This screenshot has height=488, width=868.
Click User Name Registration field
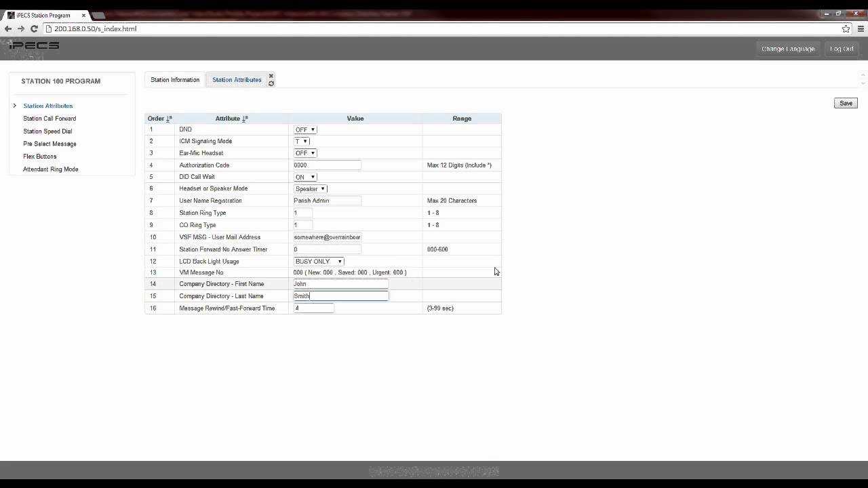[x=327, y=201]
